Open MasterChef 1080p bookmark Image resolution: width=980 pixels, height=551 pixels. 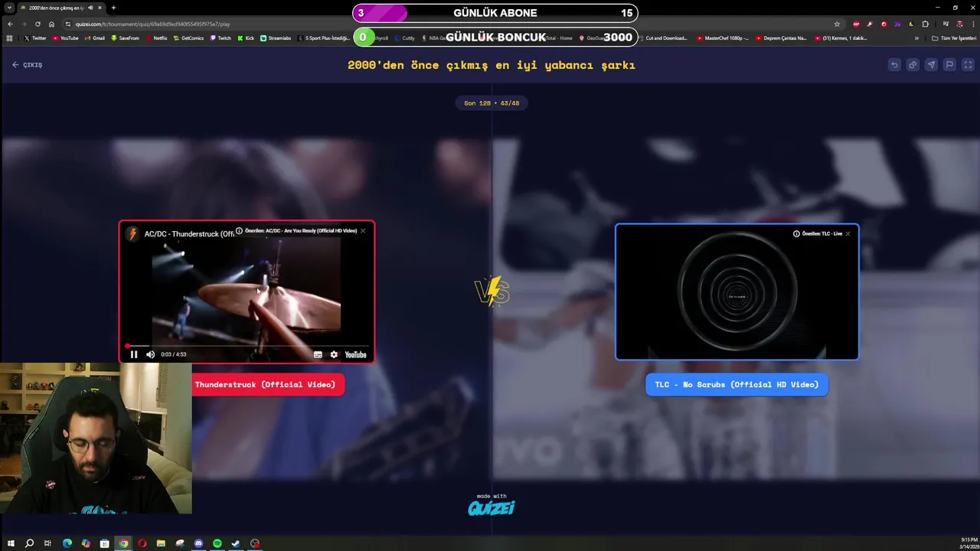[x=722, y=38]
